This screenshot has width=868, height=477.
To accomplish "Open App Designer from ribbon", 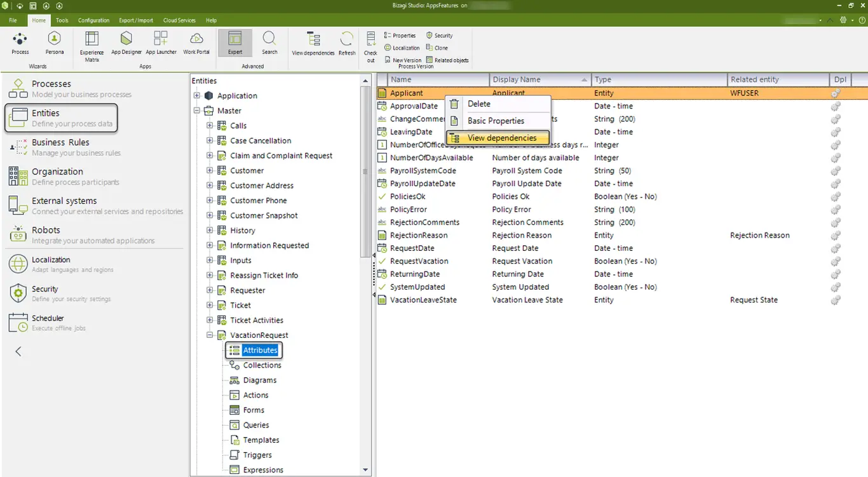I will pos(126,43).
